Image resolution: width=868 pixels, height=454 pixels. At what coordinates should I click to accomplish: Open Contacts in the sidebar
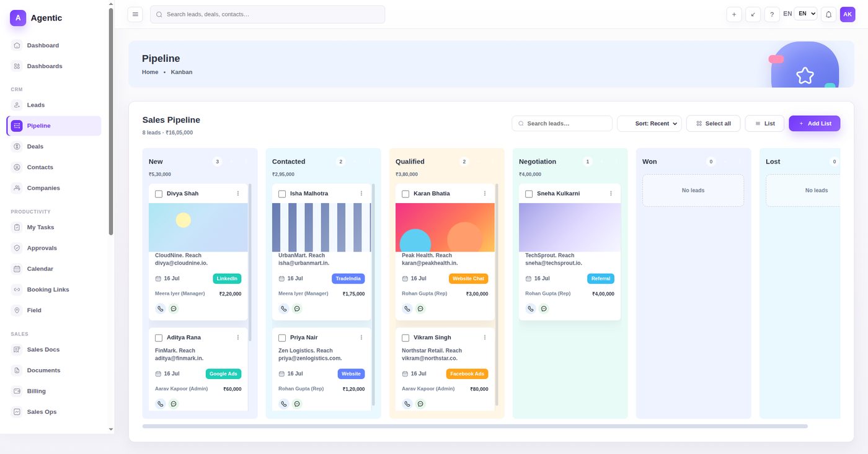click(54, 167)
